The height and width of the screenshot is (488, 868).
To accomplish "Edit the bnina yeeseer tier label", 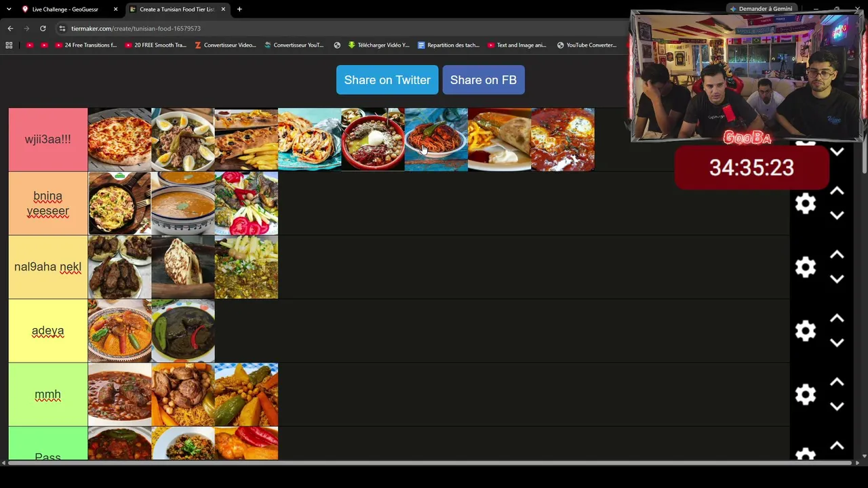I will 48,203.
